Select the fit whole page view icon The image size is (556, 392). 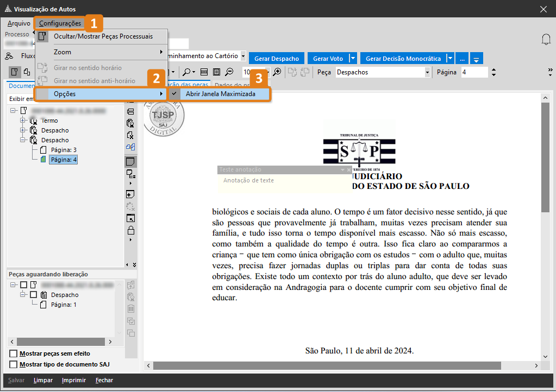pyautogui.click(x=216, y=72)
